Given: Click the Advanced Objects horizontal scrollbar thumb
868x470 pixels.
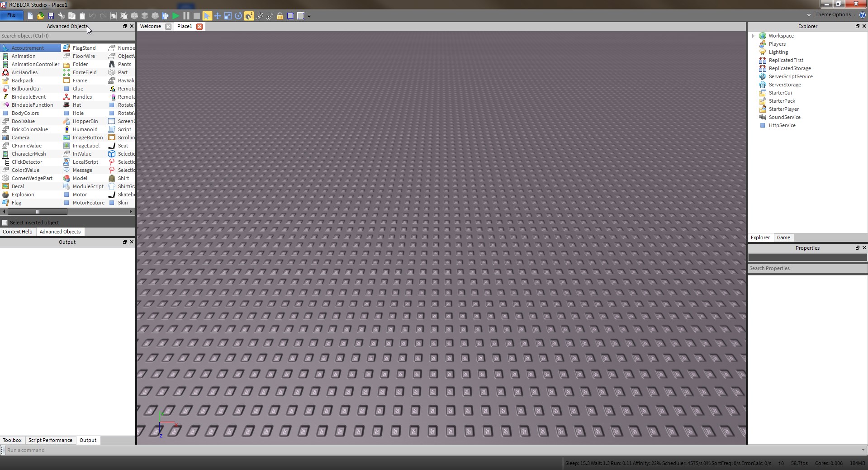Looking at the screenshot, I should point(38,211).
